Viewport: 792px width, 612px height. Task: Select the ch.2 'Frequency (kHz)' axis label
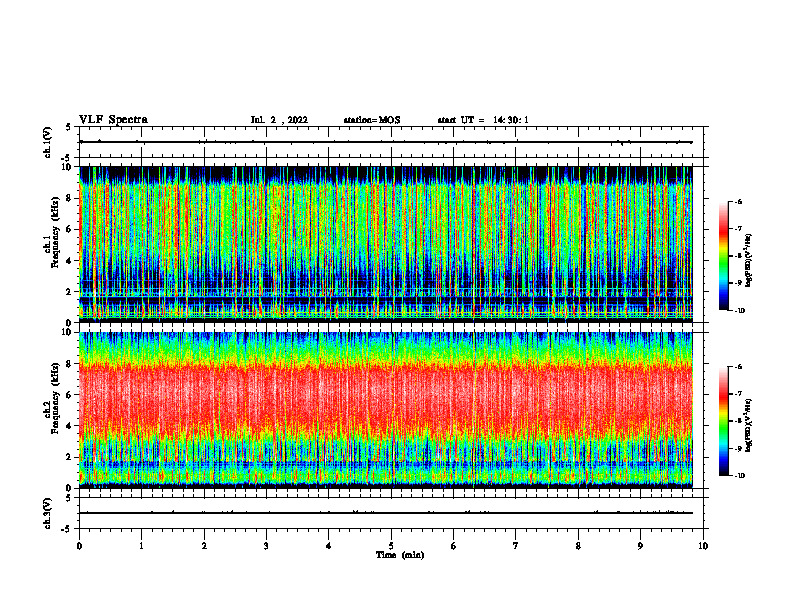[56, 398]
